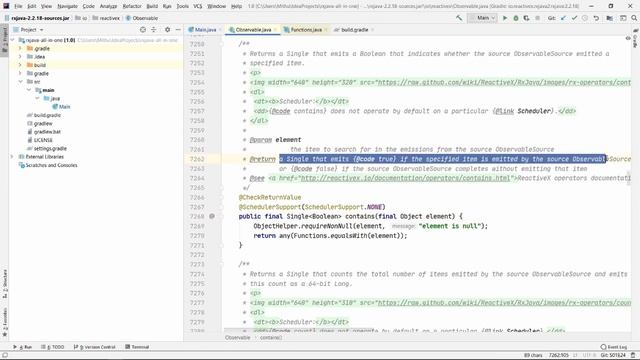Run the Main configuration with play icon
This screenshot has height=360, width=640.
click(505, 18)
